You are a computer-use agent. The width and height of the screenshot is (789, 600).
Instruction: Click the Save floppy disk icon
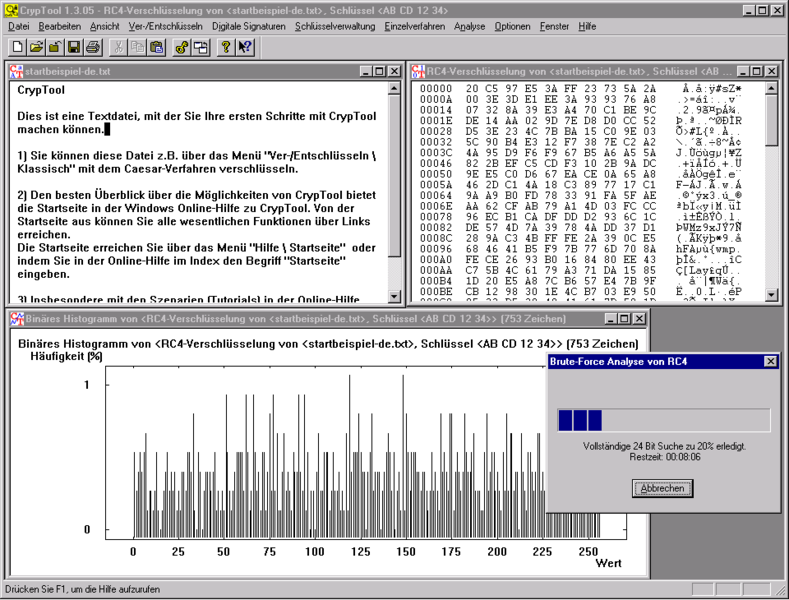[74, 47]
